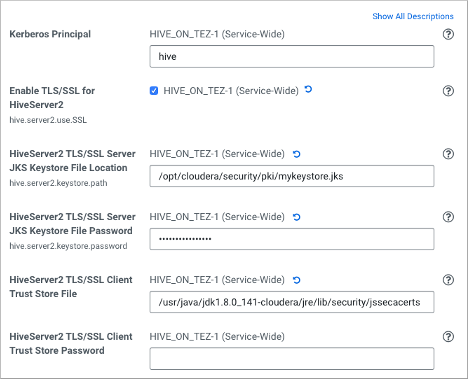Click the Enable TLS/SSL for HiveServer2 label
The height and width of the screenshot is (379, 468).
click(52, 98)
